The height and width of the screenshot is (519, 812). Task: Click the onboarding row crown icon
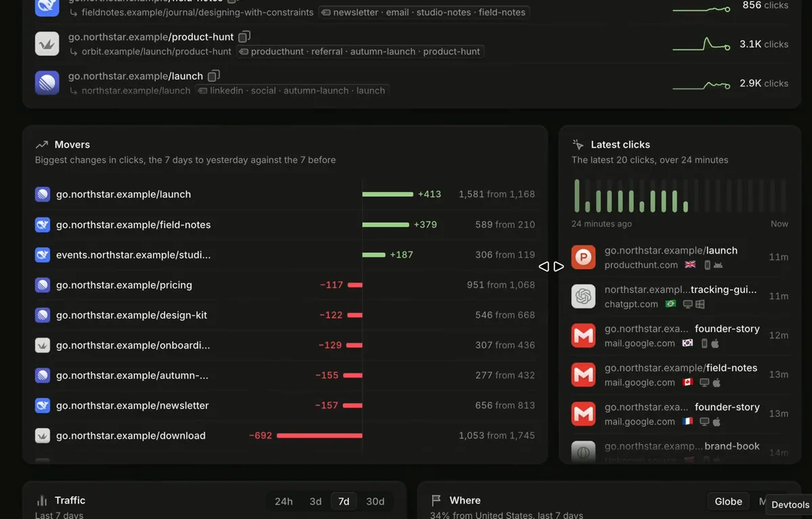[43, 345]
